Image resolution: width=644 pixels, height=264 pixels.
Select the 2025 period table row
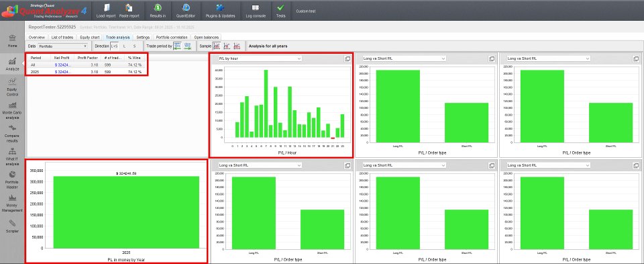coord(87,72)
